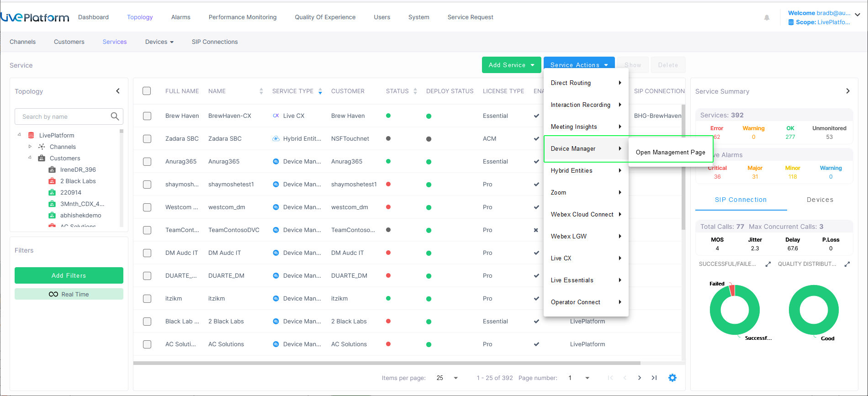Open Performance Monitoring page
The width and height of the screenshot is (868, 396).
click(243, 17)
